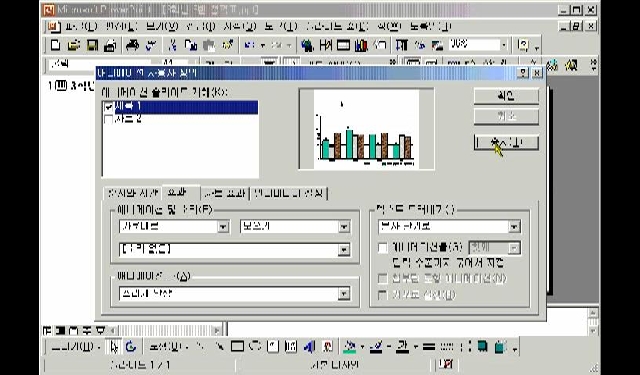Screen dimensions: 640x375
Task: Click the Open folder toolbar icon
Action: pos(74,45)
